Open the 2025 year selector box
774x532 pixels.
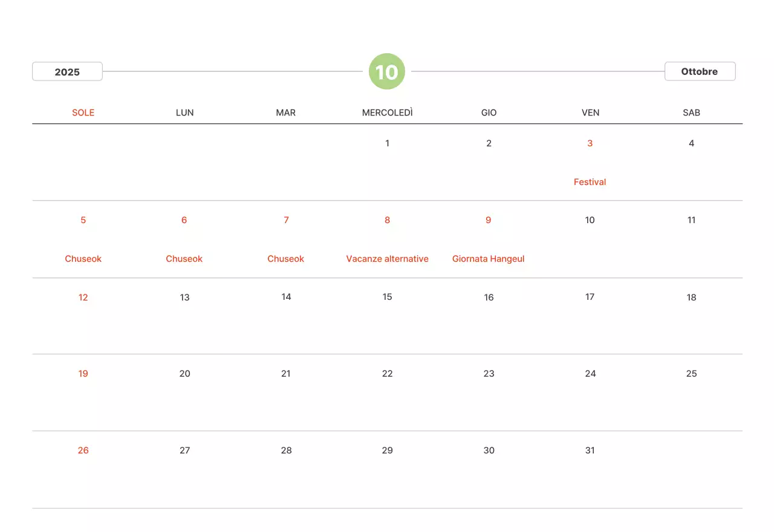click(x=67, y=71)
